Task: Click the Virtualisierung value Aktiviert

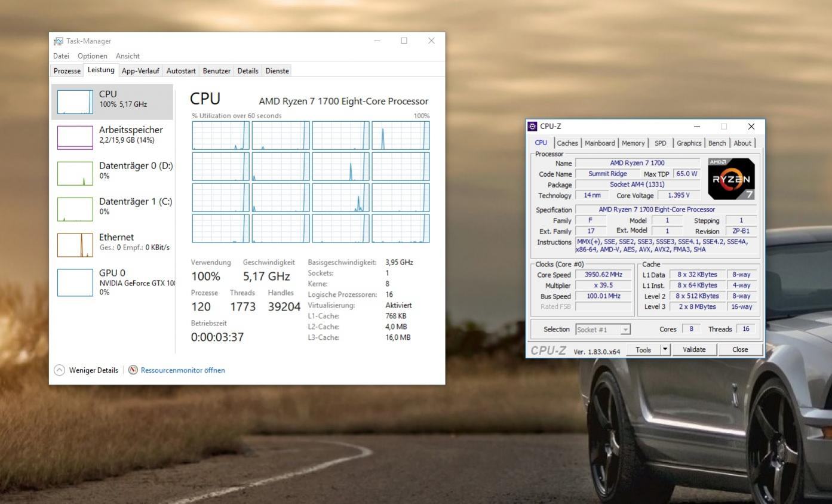Action: tap(399, 305)
